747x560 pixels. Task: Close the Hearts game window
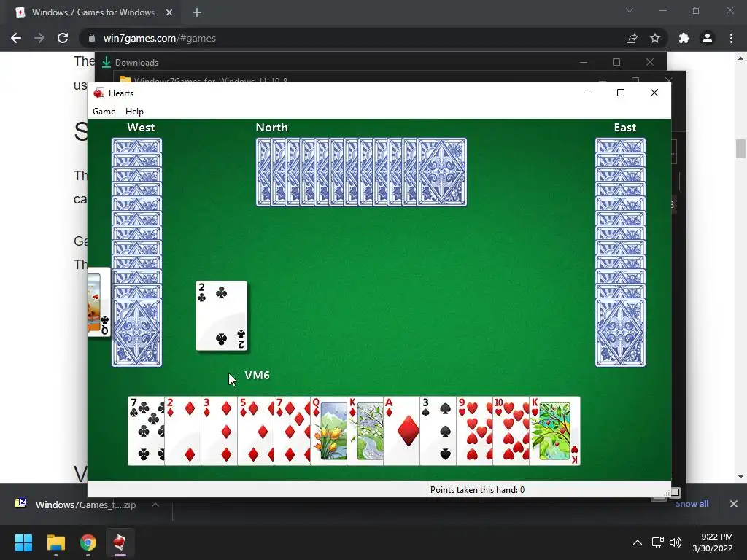654,93
